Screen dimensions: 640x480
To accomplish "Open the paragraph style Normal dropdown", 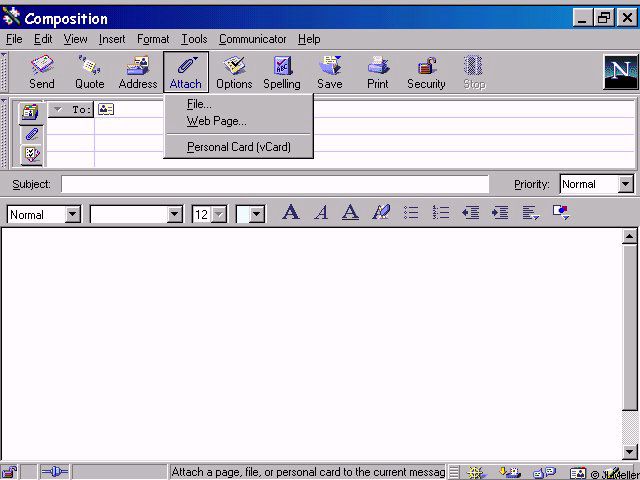I will pyautogui.click(x=73, y=214).
